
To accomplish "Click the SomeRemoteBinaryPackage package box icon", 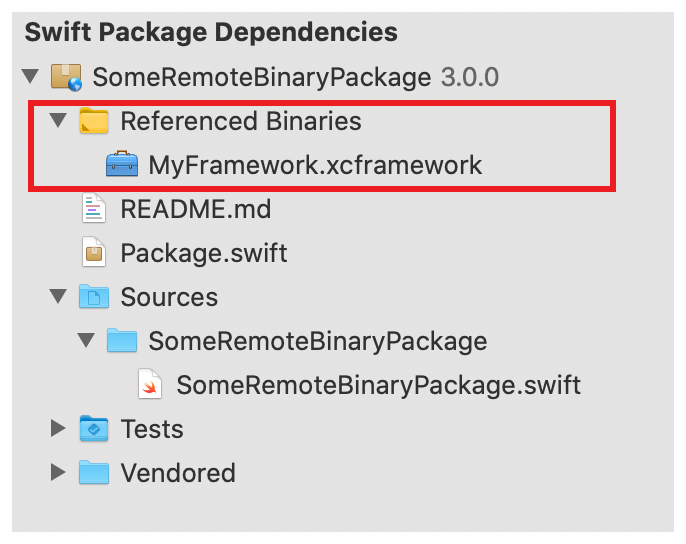I will pyautogui.click(x=66, y=78).
